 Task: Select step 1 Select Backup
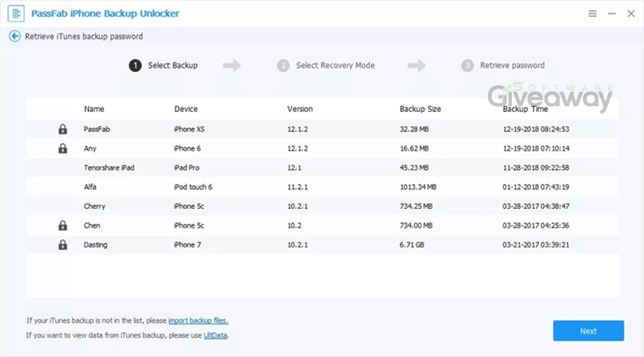point(163,65)
